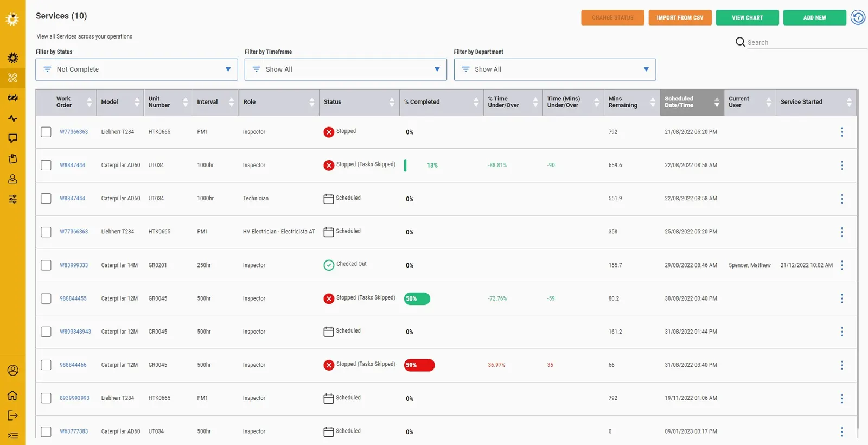The height and width of the screenshot is (445, 868).
Task: Expand the sidebar menu icon at bottom
Action: [x=12, y=435]
